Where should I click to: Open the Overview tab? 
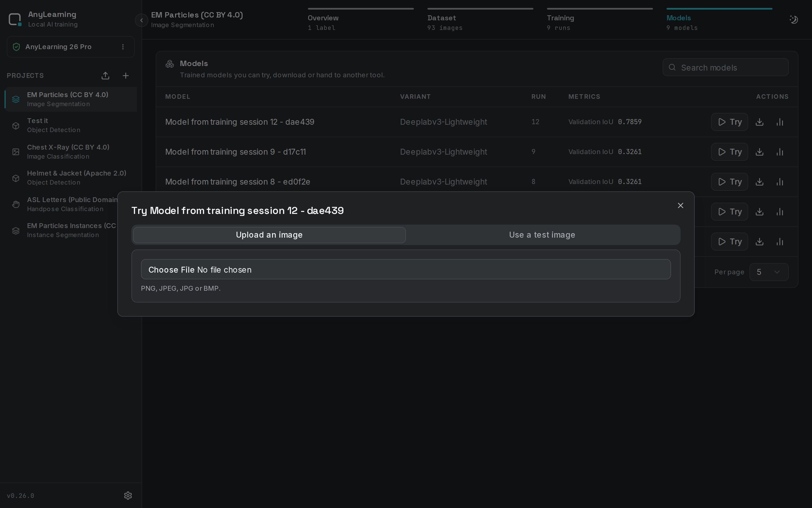(x=361, y=20)
